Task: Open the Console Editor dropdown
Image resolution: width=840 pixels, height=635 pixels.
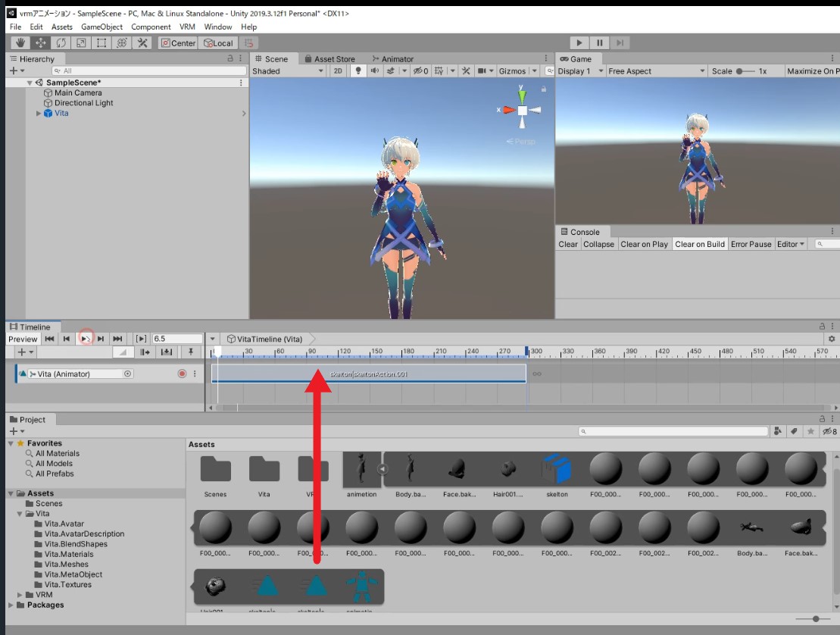Action: coord(791,244)
